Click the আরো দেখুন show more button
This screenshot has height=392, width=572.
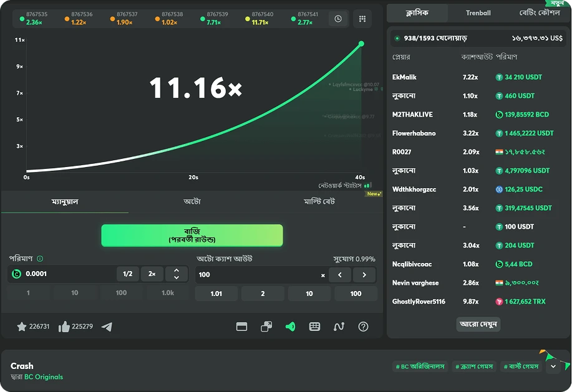click(x=478, y=324)
